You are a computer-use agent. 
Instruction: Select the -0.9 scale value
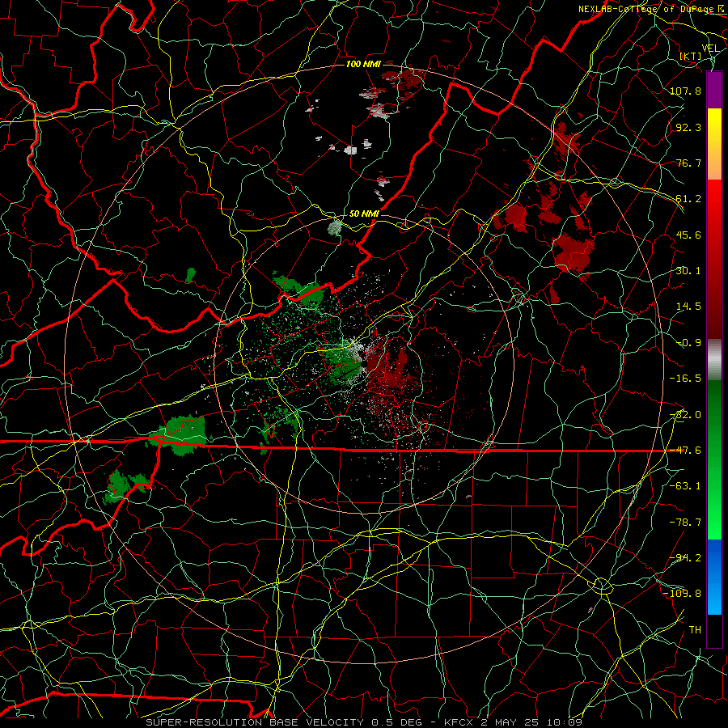(x=688, y=343)
